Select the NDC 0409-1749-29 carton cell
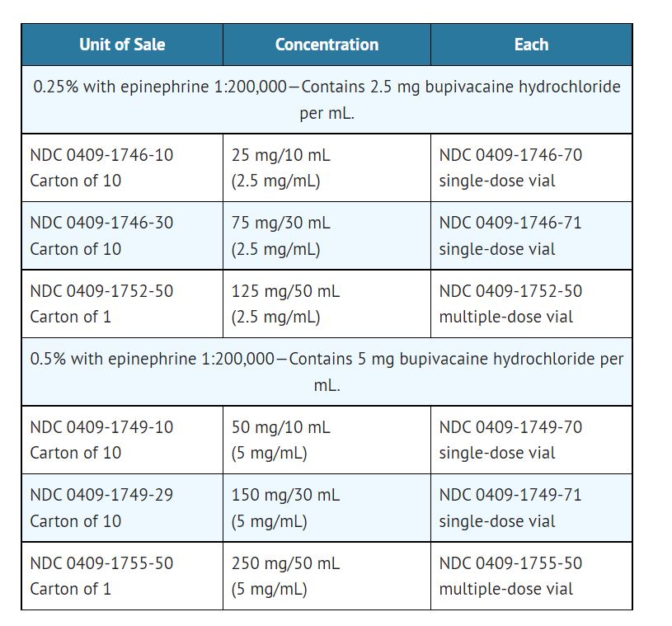The image size is (672, 626). [122, 507]
